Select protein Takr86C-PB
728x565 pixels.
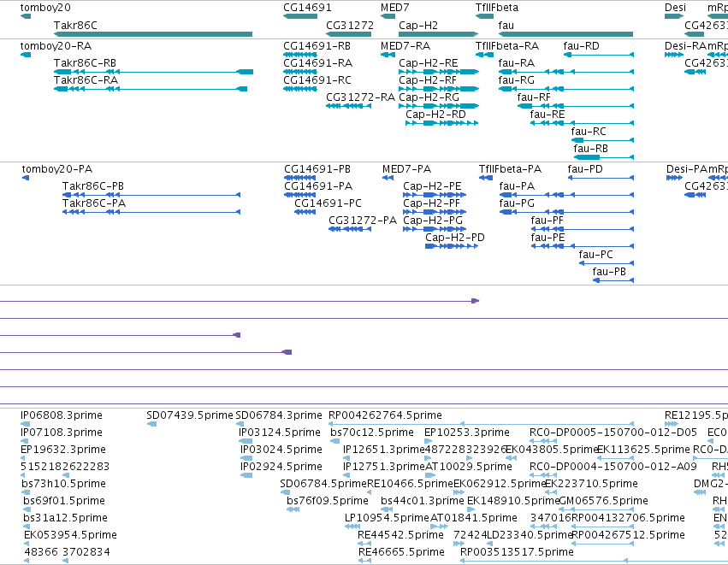(x=93, y=186)
